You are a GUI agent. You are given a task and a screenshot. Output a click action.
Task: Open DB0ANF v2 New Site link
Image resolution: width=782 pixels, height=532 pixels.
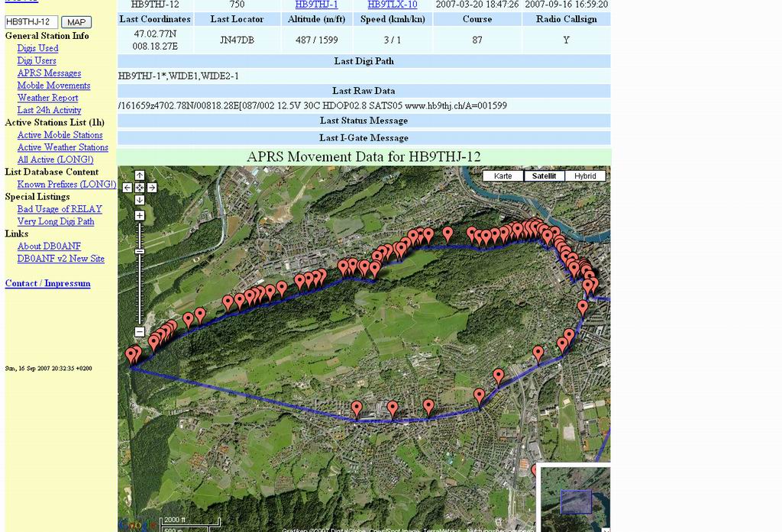coord(60,259)
